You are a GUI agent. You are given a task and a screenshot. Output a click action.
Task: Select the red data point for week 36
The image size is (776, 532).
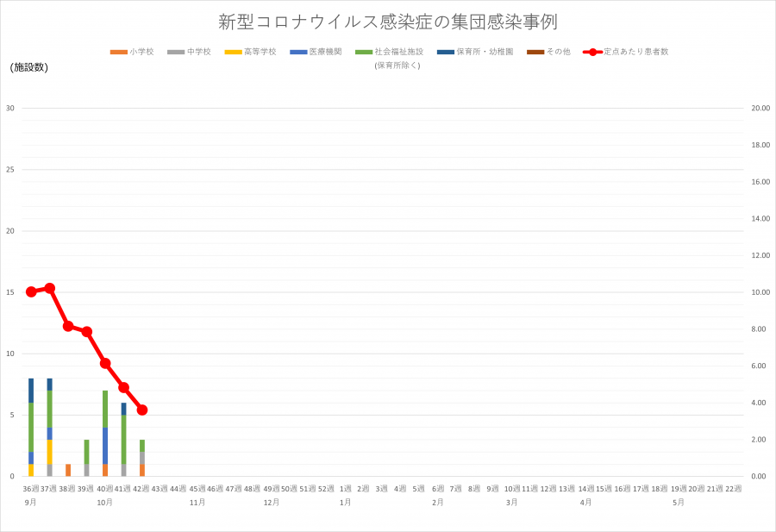click(x=31, y=291)
